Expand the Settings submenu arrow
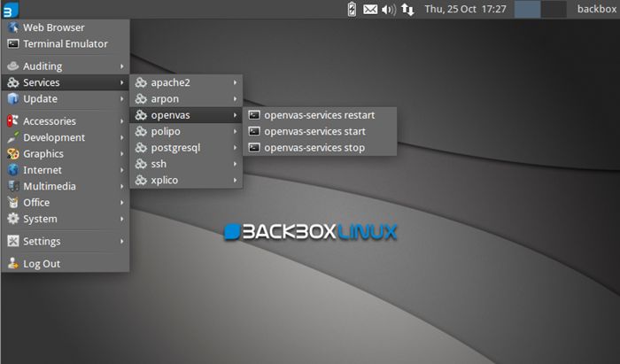Viewport: 620px width, 364px height. (122, 241)
